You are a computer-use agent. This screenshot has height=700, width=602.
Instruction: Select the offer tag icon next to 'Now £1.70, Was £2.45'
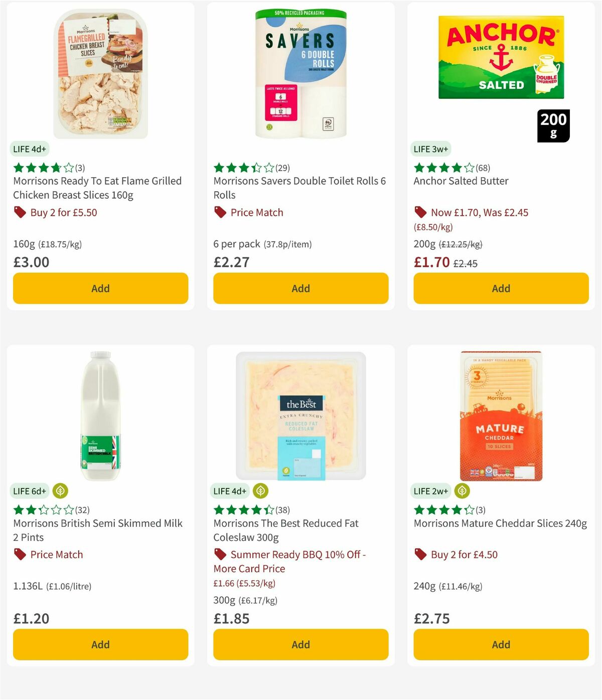[x=420, y=212]
